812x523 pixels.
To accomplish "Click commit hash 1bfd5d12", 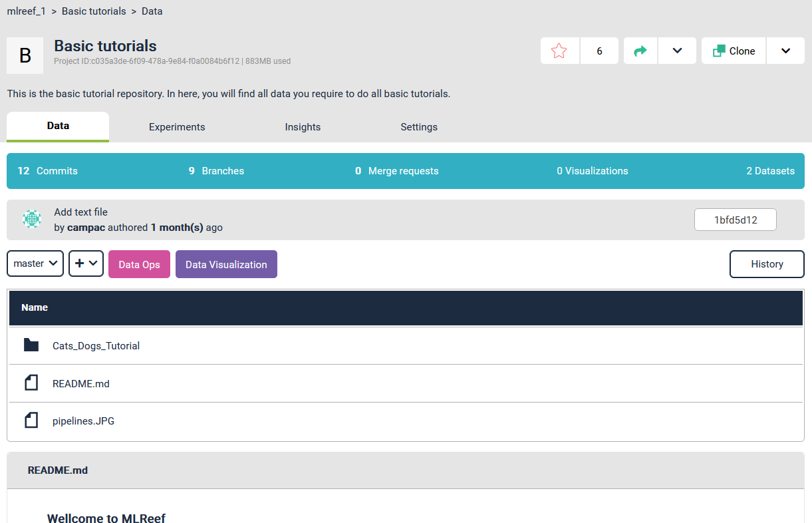I will pyautogui.click(x=735, y=220).
